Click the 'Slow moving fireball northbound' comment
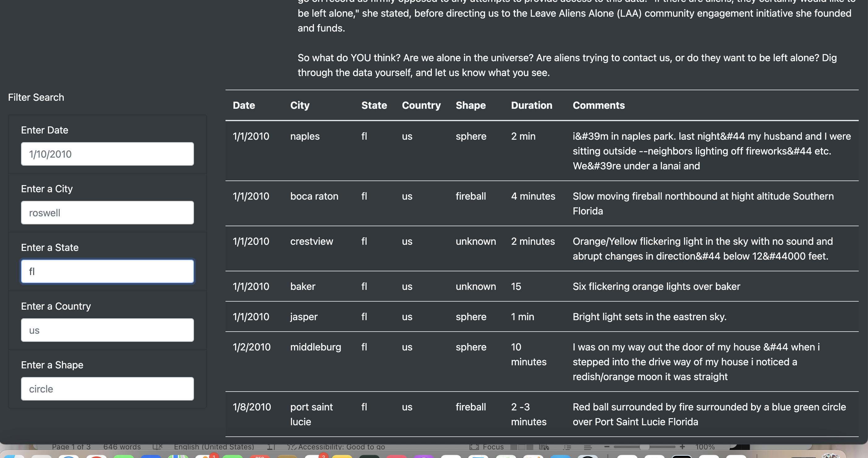The width and height of the screenshot is (868, 458). tap(703, 204)
